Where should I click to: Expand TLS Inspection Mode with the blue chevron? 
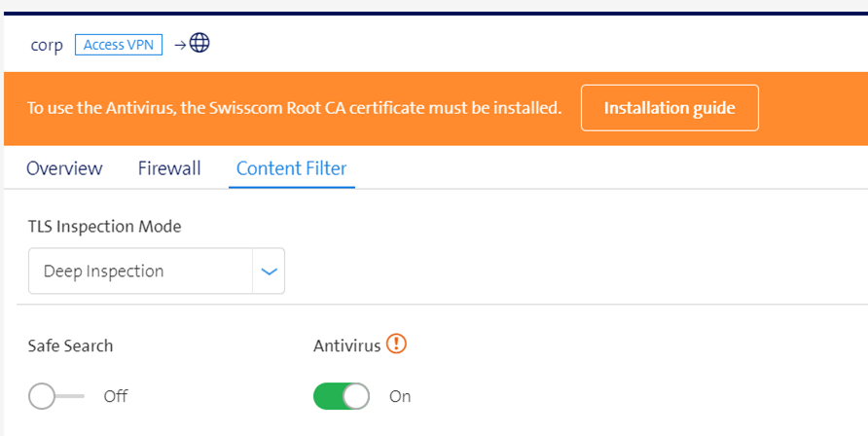[269, 272]
